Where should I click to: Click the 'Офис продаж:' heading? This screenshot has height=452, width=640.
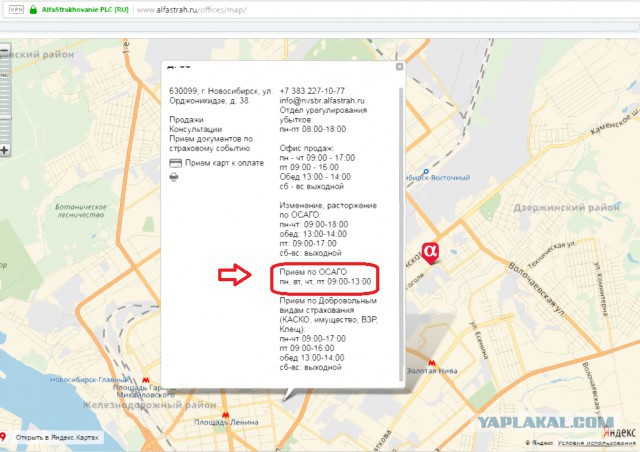(307, 148)
